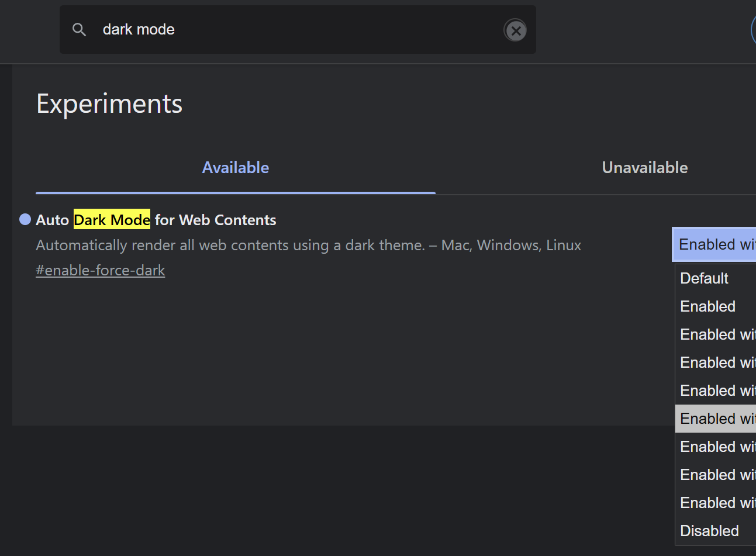
Task: Click the Experiments page heading
Action: point(109,104)
